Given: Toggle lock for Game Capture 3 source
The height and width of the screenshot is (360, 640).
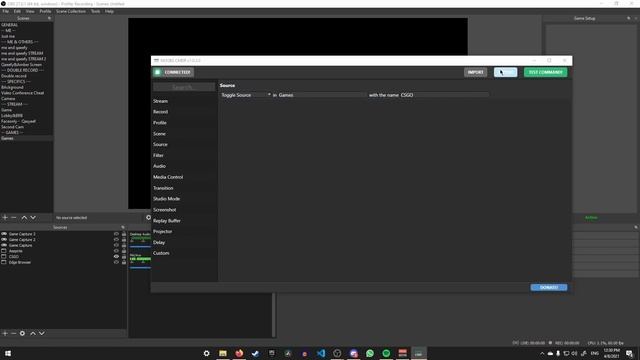Looking at the screenshot, I should coord(124,234).
